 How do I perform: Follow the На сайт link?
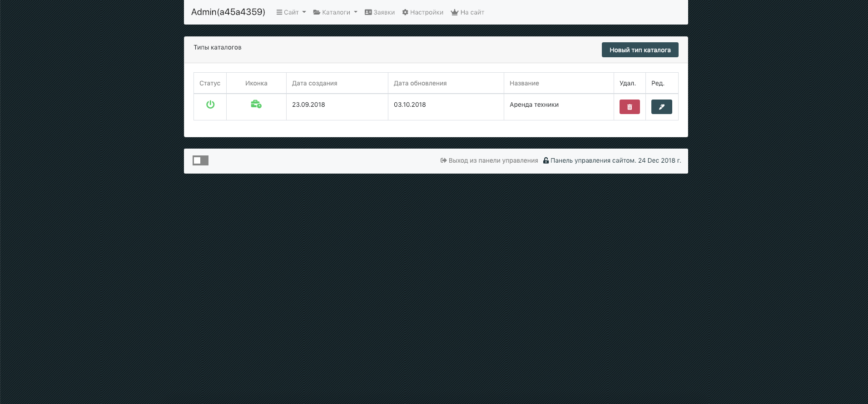pyautogui.click(x=467, y=12)
